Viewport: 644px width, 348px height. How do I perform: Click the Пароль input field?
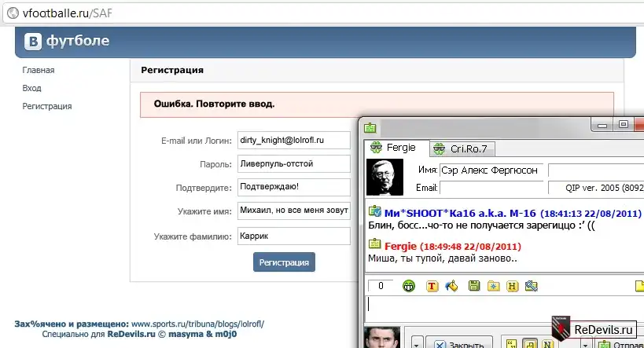(x=293, y=163)
